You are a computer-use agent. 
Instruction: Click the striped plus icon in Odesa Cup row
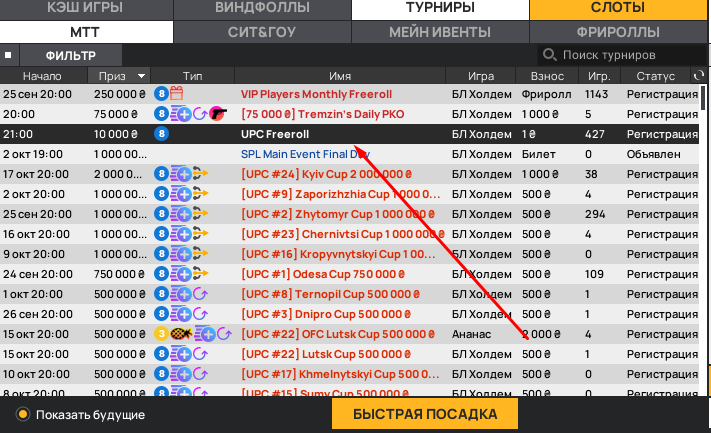tap(181, 274)
